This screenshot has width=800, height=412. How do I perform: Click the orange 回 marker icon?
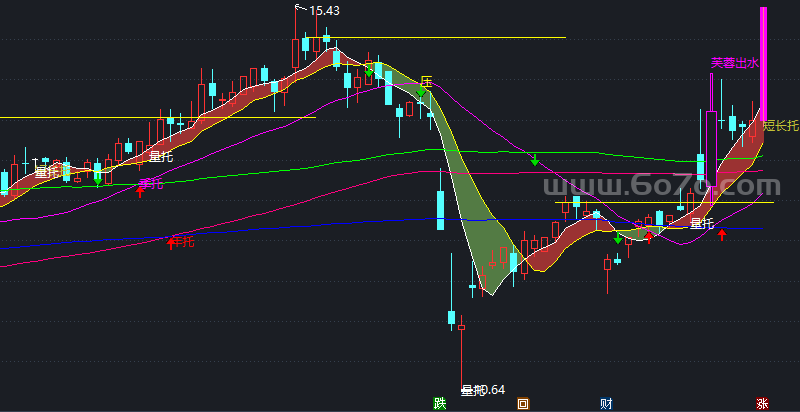(522, 404)
